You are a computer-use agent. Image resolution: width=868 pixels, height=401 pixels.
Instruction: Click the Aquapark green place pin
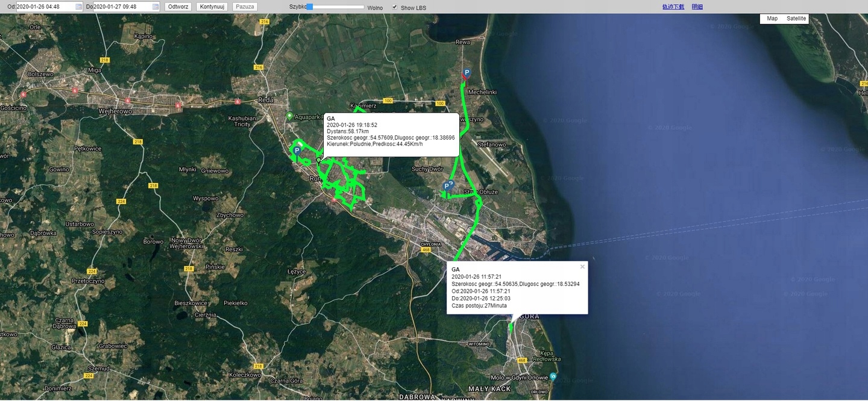tap(289, 116)
